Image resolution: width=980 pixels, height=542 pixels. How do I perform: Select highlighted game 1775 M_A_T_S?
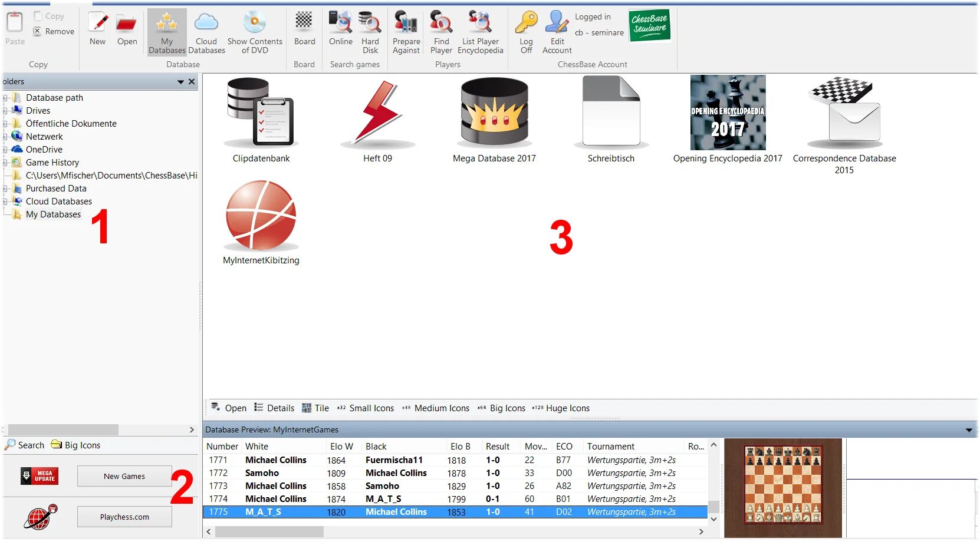(455, 512)
